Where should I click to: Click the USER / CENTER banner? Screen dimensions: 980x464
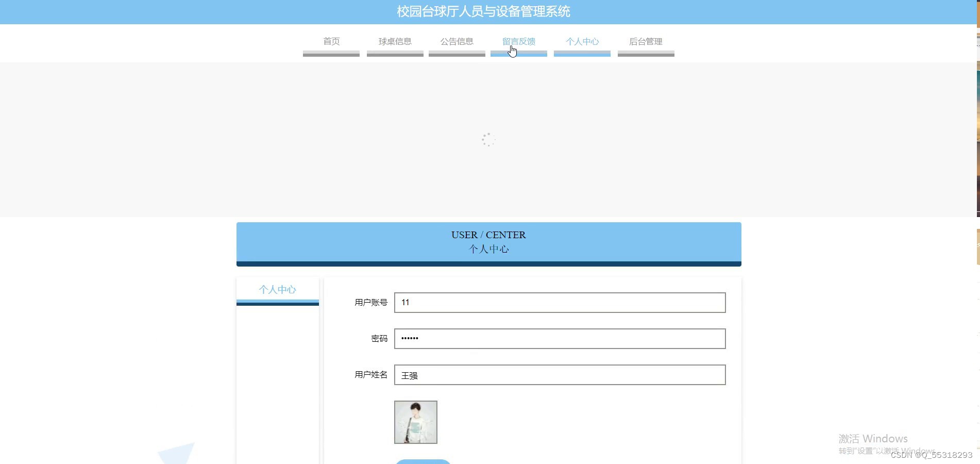tap(488, 242)
